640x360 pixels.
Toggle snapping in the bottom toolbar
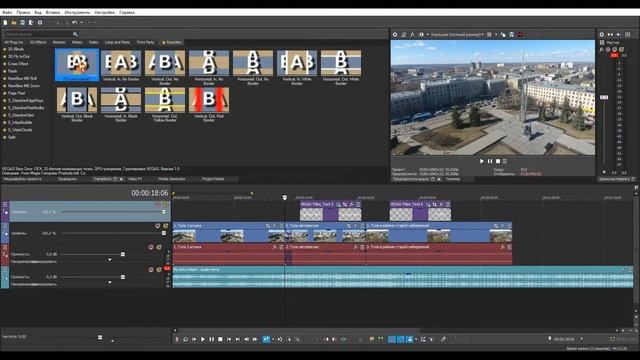click(392, 339)
